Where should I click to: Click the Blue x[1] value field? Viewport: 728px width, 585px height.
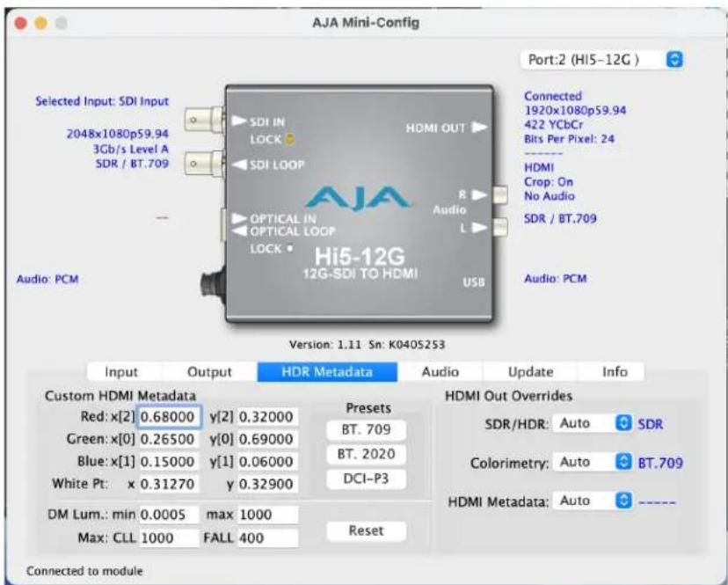169,461
